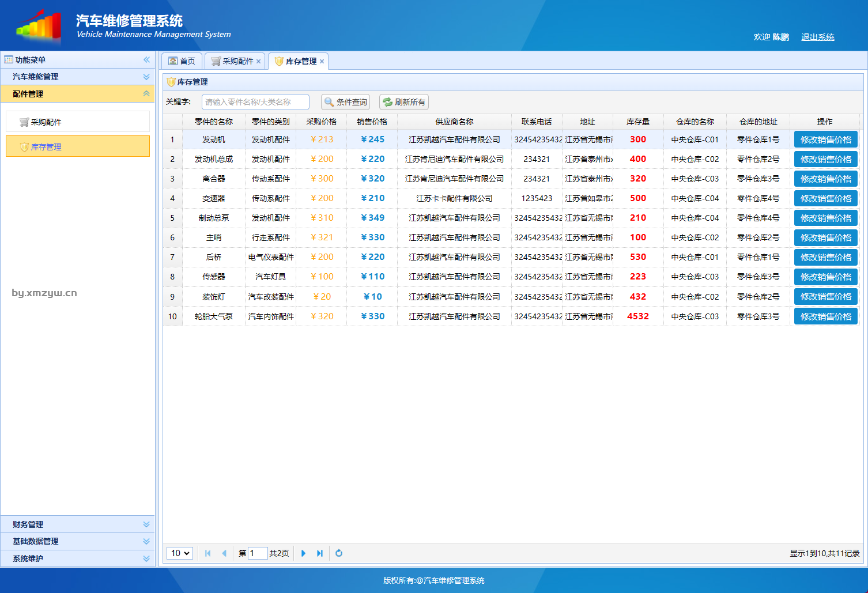Click the pagination refresh icon
Screen dimensions: 868x593
point(339,553)
